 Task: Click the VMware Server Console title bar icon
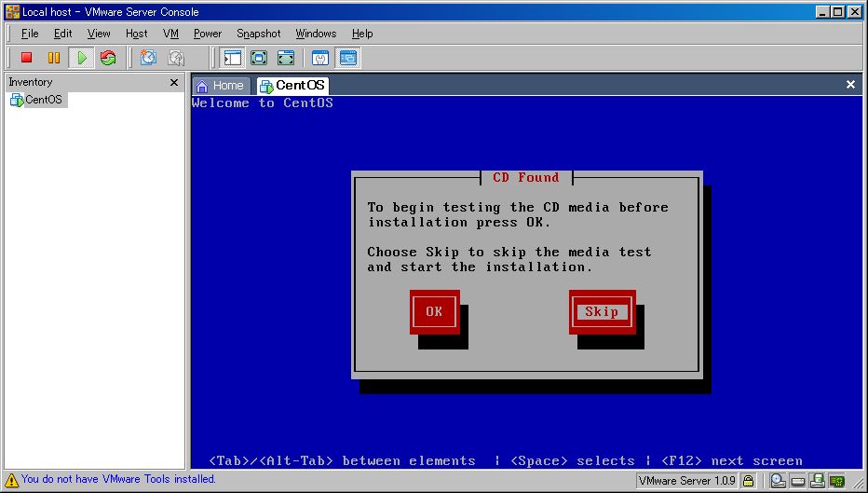pos(12,11)
